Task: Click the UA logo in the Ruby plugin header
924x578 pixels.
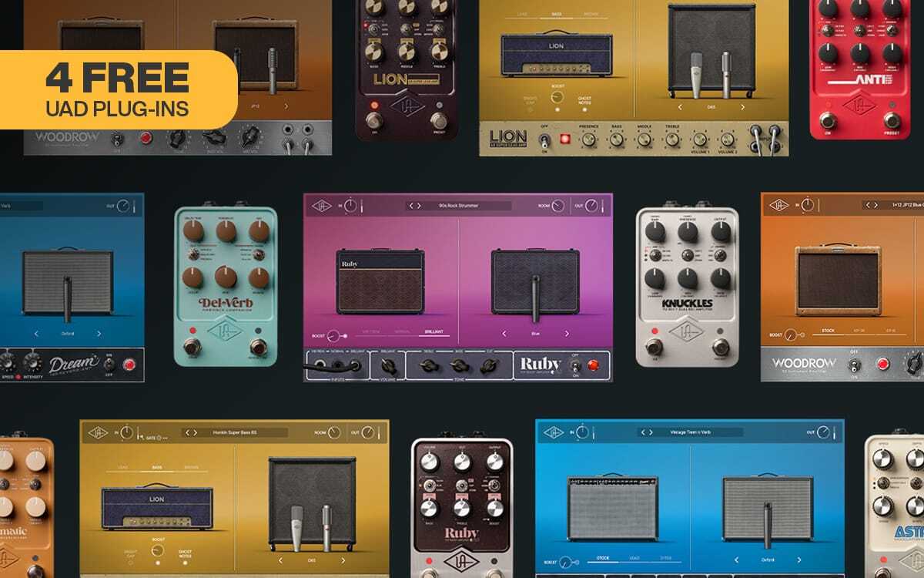Action: coord(322,206)
